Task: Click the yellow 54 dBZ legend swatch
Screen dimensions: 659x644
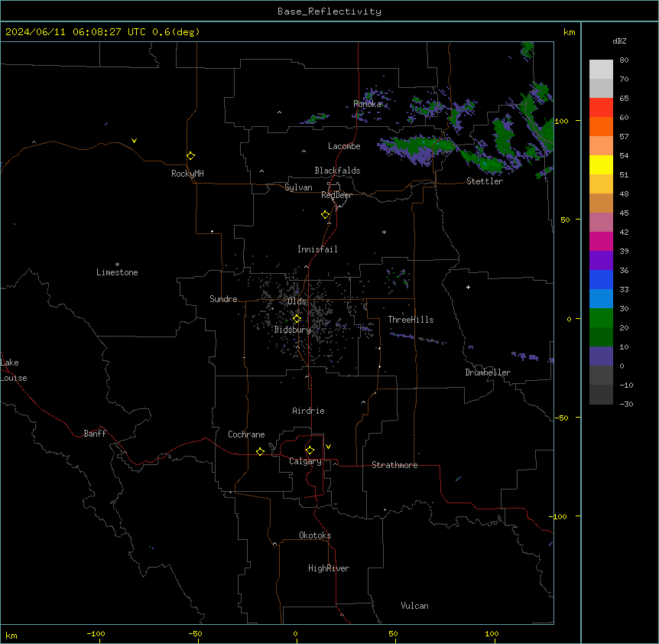Action: point(601,164)
